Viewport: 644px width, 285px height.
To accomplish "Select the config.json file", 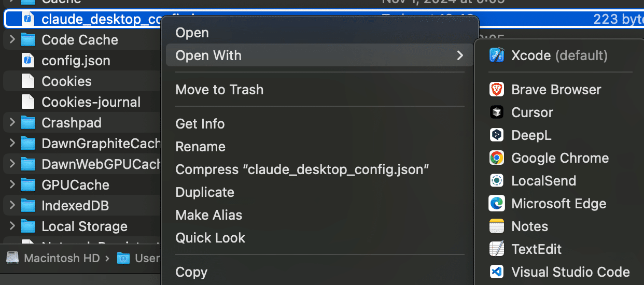I will click(76, 61).
